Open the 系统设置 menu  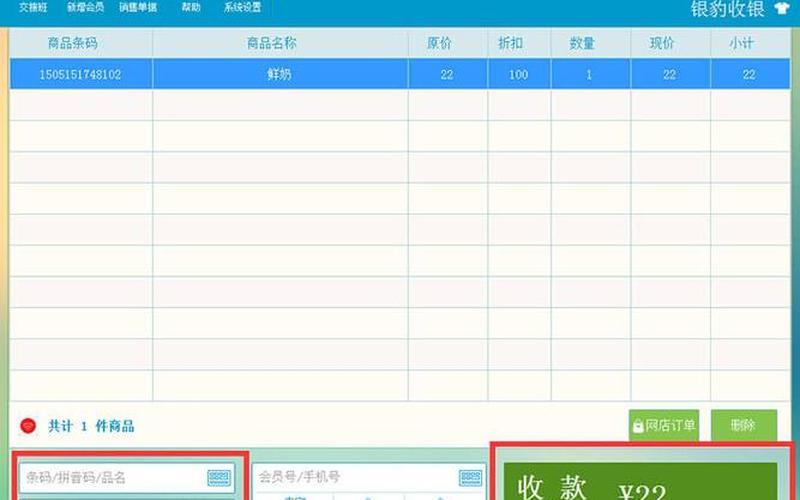[242, 8]
